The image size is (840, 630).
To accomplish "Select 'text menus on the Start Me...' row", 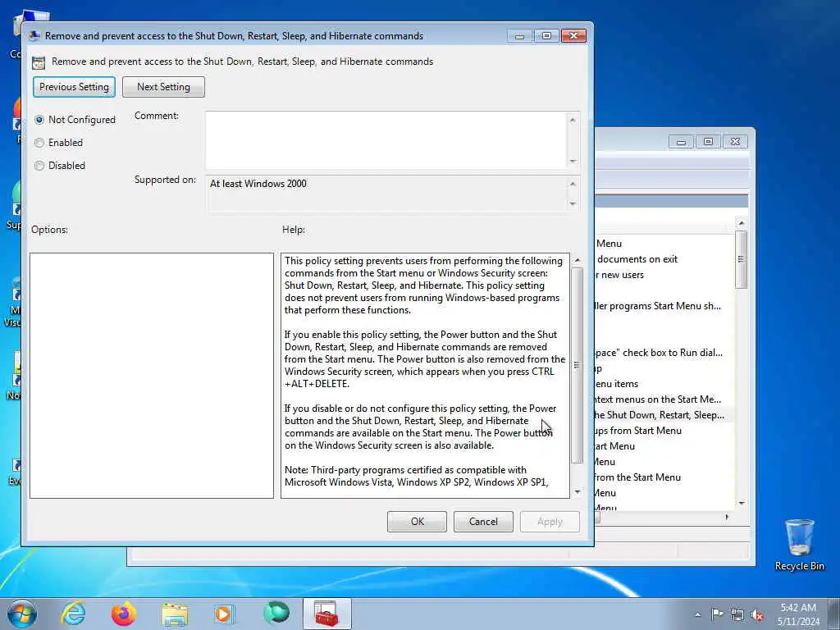I will [x=659, y=399].
